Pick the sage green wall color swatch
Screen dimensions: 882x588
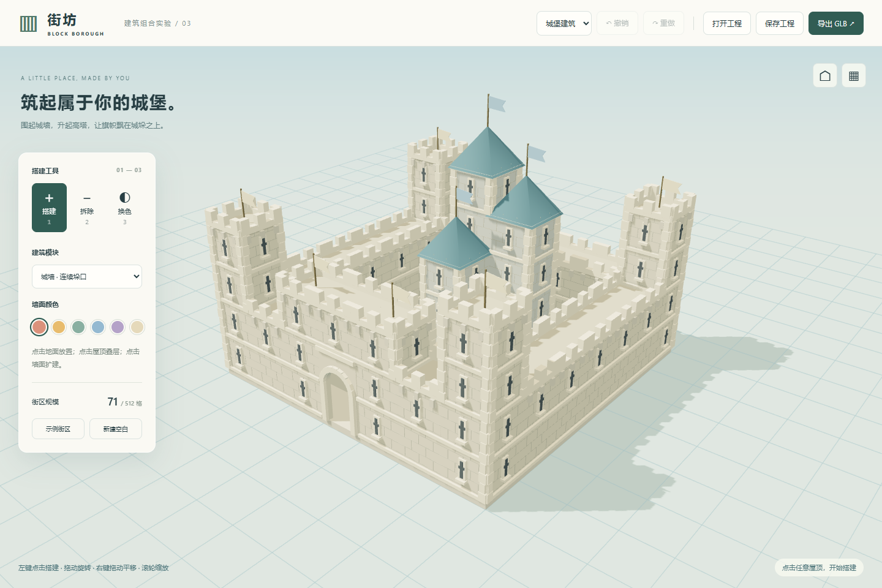click(78, 327)
